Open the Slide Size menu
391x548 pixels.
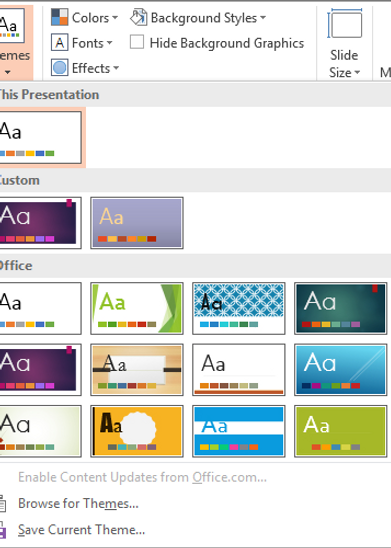[344, 43]
